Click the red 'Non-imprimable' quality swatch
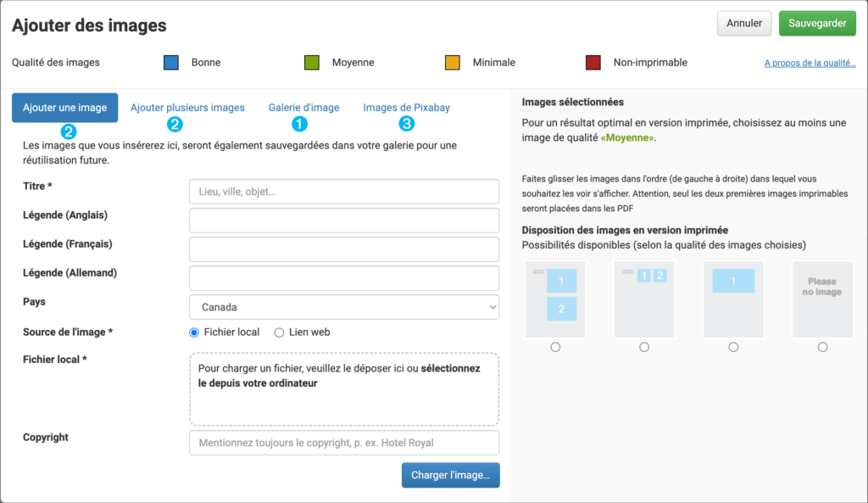This screenshot has width=868, height=503. point(593,63)
